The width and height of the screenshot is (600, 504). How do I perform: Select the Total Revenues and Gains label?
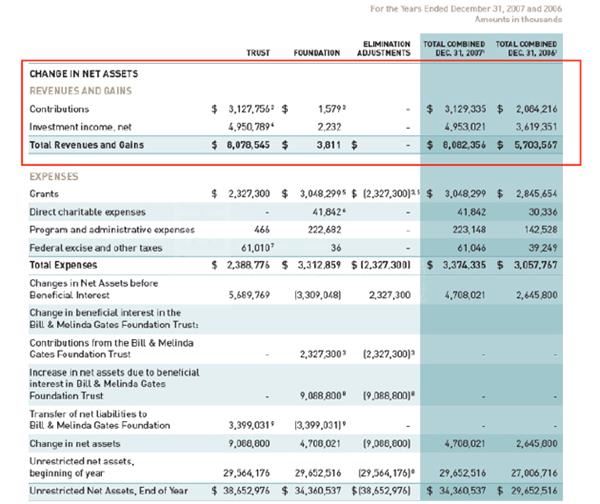coord(86,145)
